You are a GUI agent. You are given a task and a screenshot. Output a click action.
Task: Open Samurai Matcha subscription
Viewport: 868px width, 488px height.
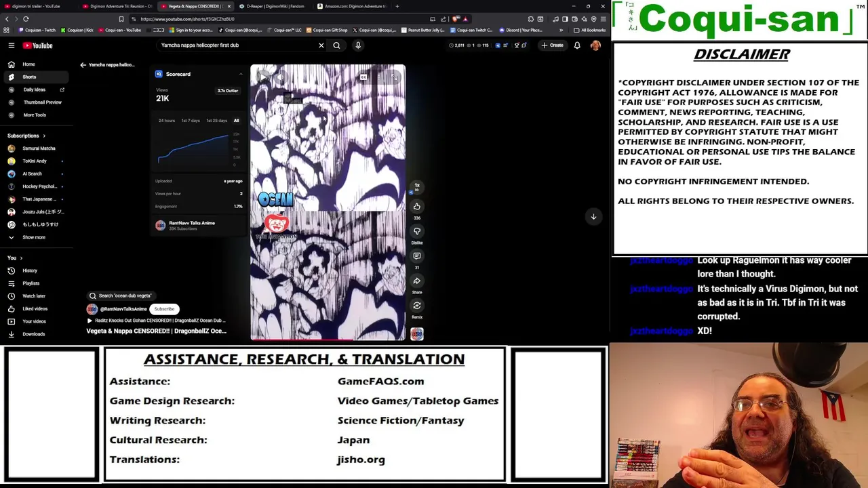click(37, 148)
